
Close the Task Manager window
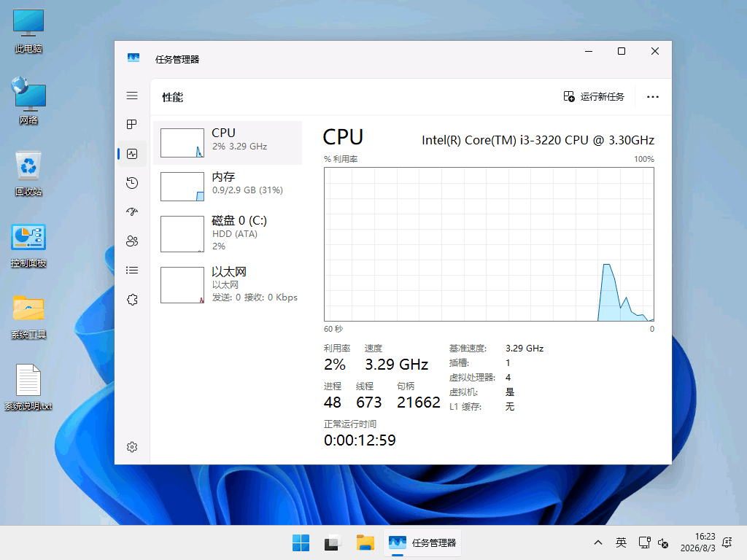[x=655, y=51]
